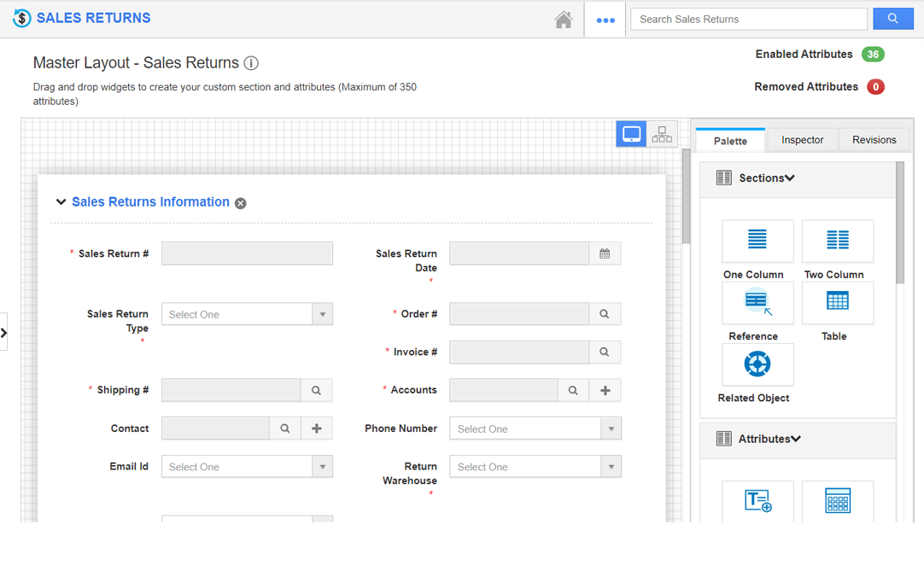Click the Search Sales Returns input field
The image size is (924, 588).
(748, 19)
